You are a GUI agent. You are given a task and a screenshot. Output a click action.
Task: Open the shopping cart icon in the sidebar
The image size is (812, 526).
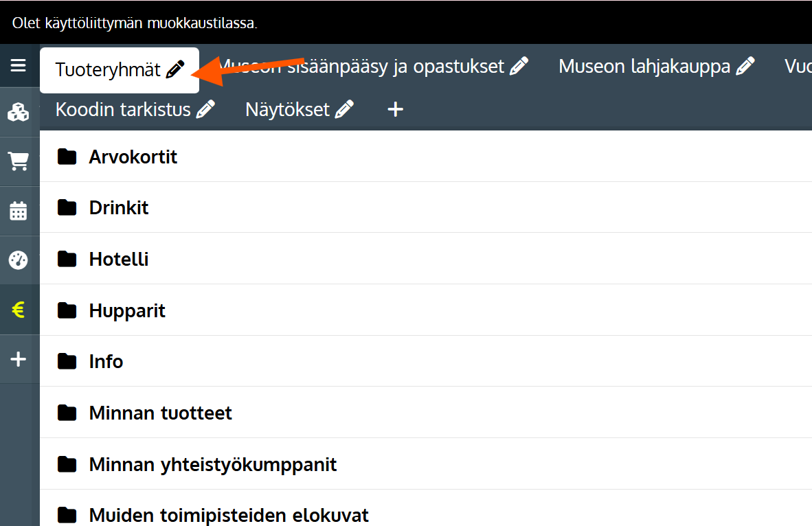click(19, 161)
